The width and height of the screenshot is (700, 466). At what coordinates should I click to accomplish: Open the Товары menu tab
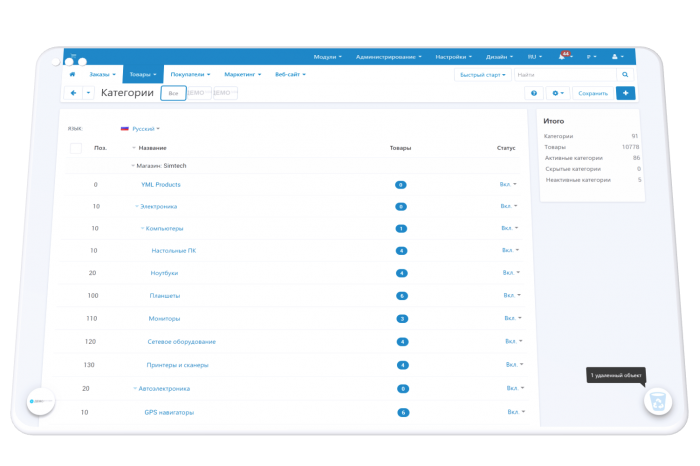click(x=143, y=74)
